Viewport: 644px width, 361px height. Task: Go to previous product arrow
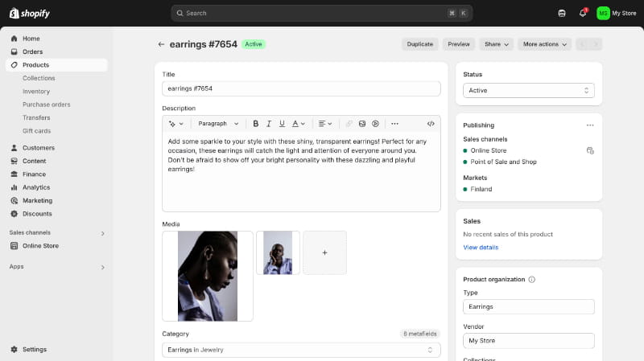[582, 44]
